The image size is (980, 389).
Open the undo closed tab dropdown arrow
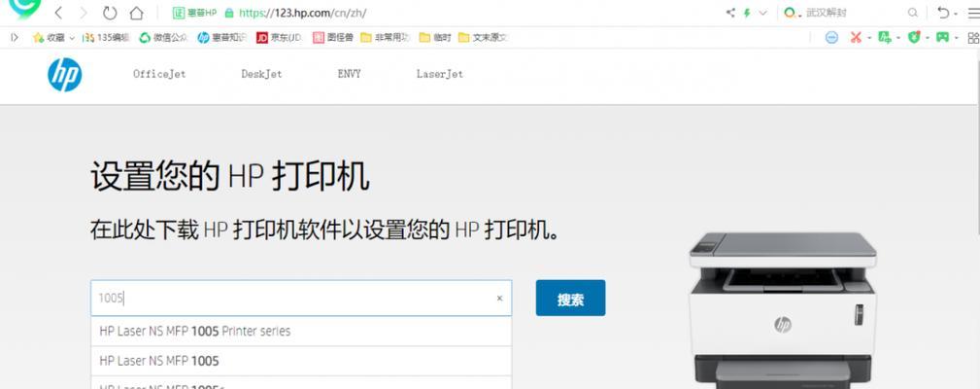point(955,14)
